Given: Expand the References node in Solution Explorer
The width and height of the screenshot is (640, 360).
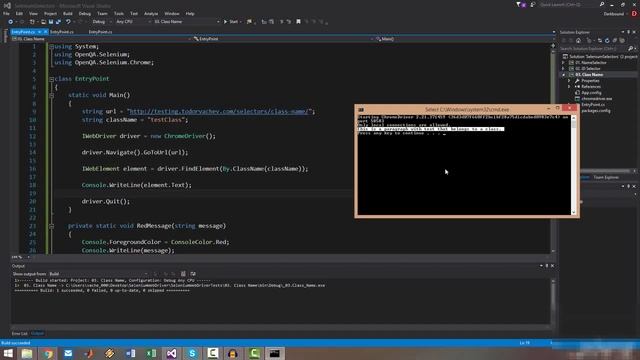Looking at the screenshot, I should click(x=569, y=87).
